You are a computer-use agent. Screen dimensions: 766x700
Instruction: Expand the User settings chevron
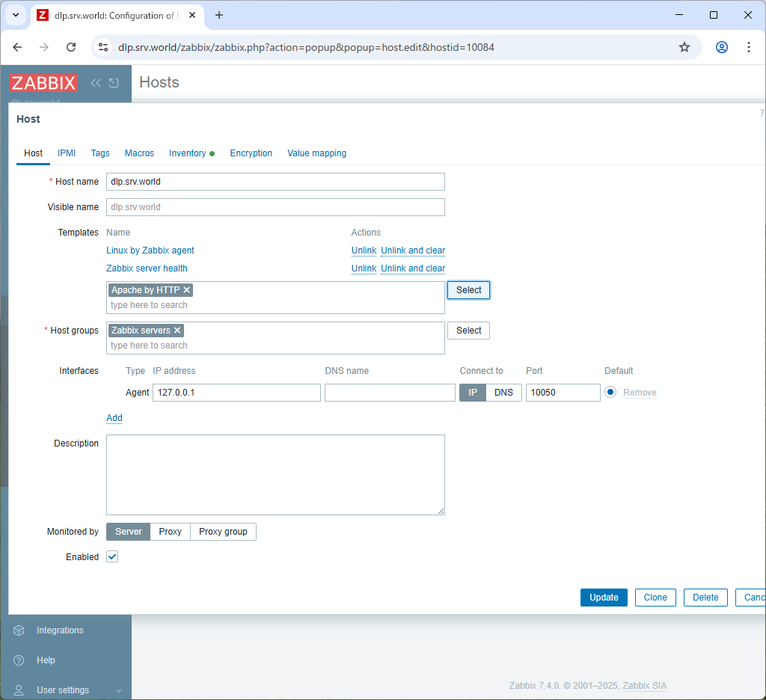[119, 691]
